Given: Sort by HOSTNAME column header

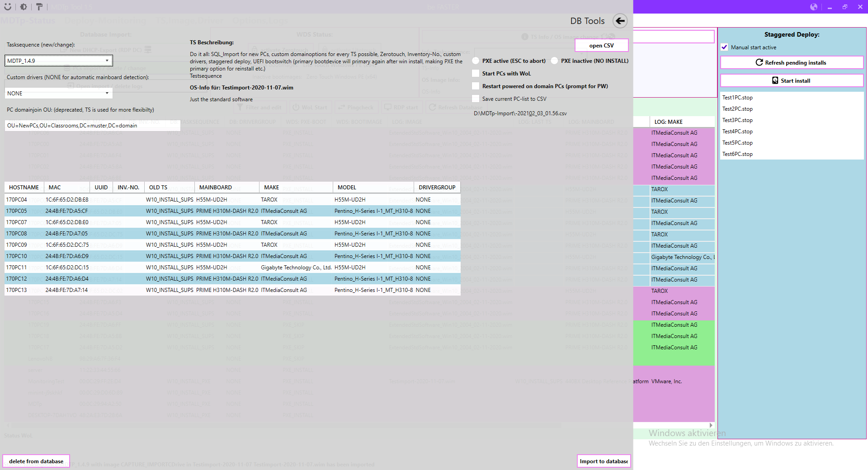Looking at the screenshot, I should [x=24, y=187].
